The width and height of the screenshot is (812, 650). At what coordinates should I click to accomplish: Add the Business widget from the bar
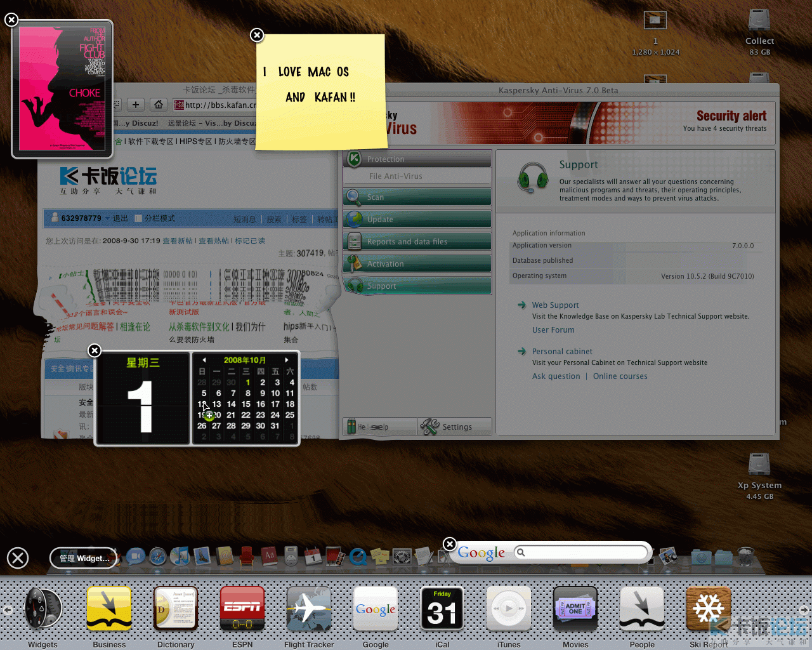pyautogui.click(x=109, y=608)
